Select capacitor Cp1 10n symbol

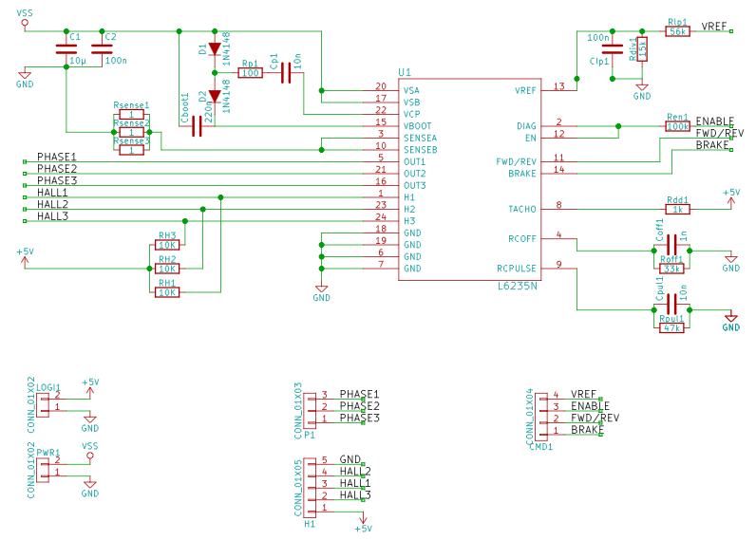click(286, 73)
